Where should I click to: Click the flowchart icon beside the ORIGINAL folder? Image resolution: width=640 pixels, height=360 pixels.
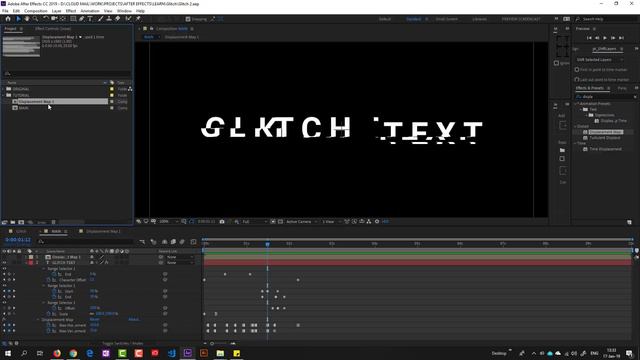click(130, 89)
